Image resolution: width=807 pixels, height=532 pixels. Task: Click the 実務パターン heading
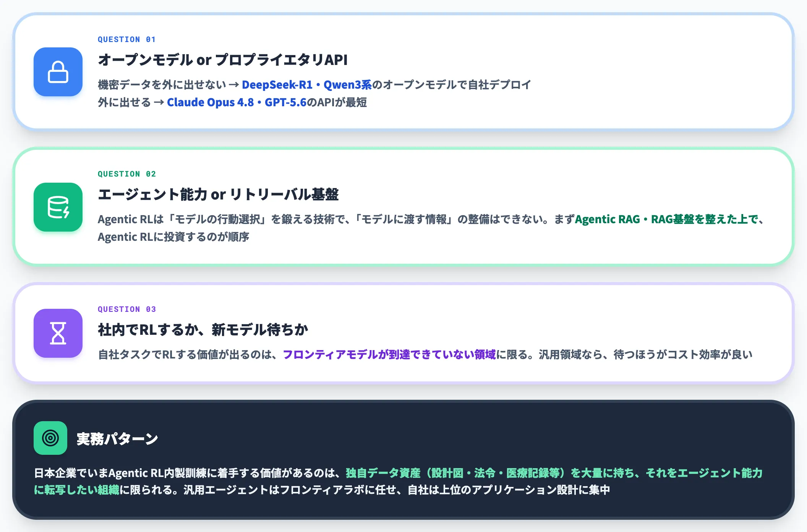point(117,439)
